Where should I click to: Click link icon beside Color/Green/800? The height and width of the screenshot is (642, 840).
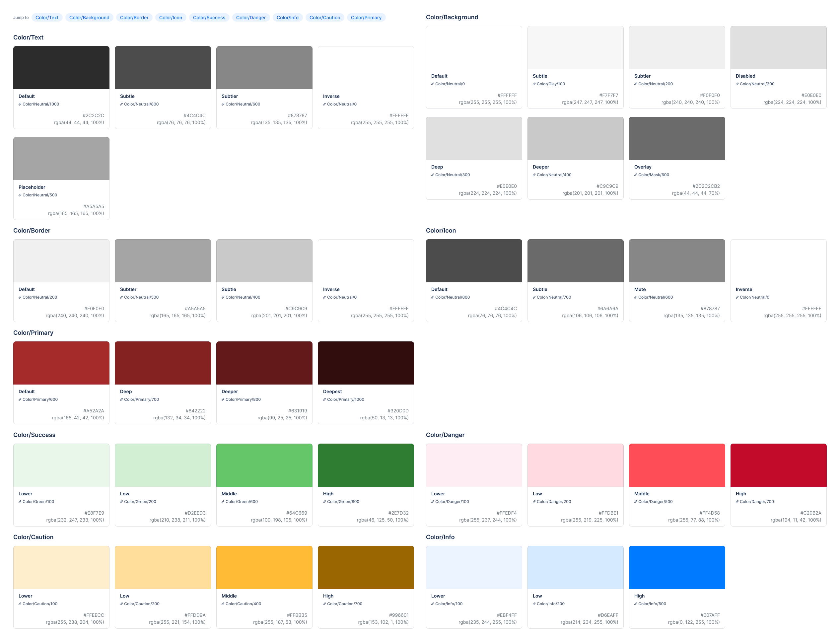[x=324, y=502]
